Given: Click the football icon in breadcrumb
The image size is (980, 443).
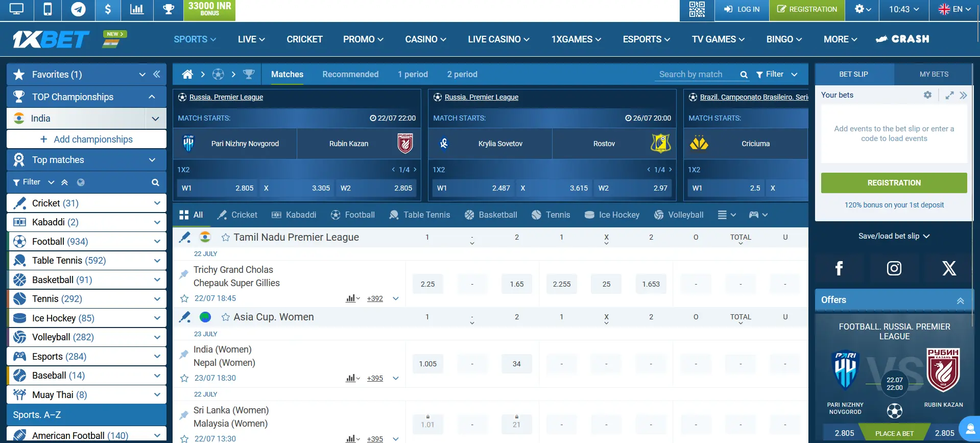Looking at the screenshot, I should [218, 75].
